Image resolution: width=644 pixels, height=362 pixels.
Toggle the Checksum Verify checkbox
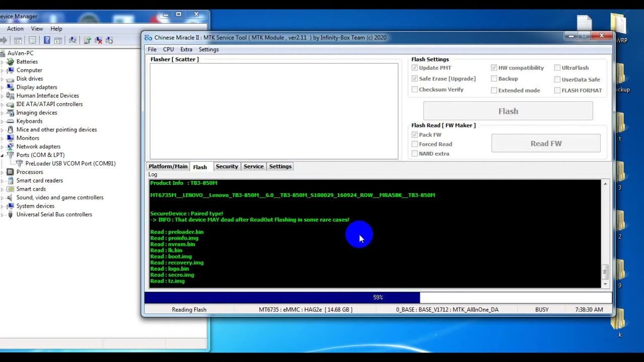tap(415, 89)
